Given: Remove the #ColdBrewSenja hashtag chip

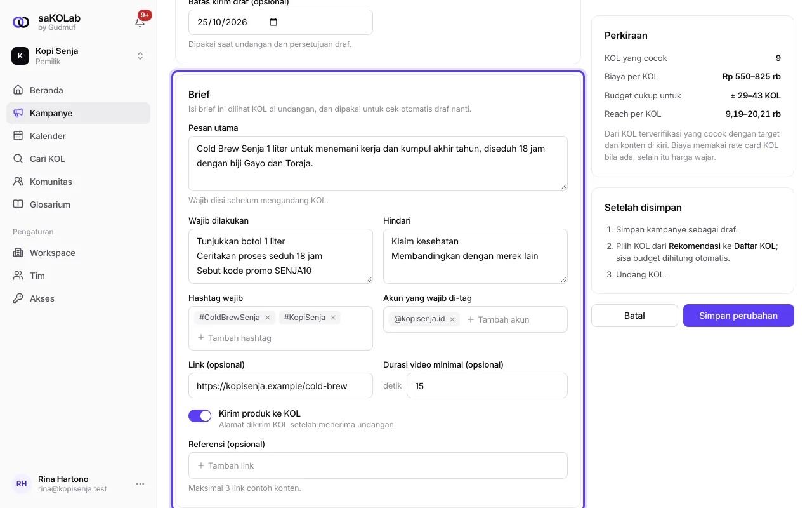Looking at the screenshot, I should click(268, 317).
